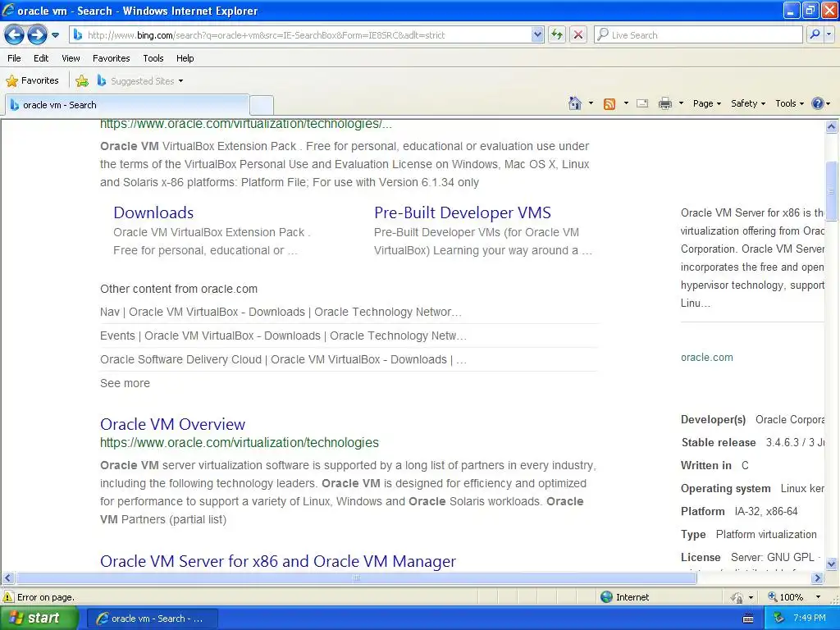Click the Favorites star button

coord(32,81)
